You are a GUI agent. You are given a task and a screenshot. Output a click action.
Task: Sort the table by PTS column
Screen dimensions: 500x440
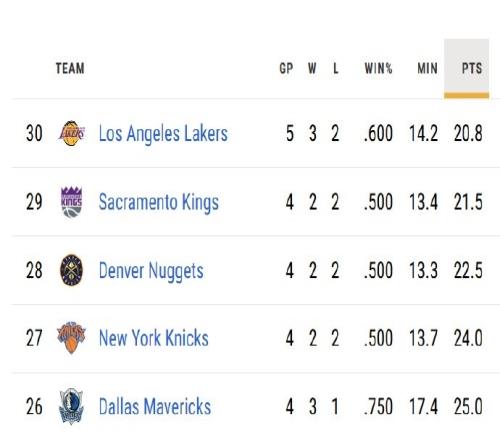(472, 68)
